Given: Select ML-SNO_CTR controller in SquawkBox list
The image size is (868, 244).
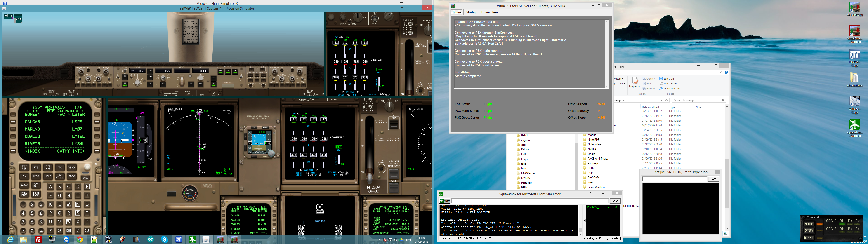Looking at the screenshot, I should pos(602,207).
